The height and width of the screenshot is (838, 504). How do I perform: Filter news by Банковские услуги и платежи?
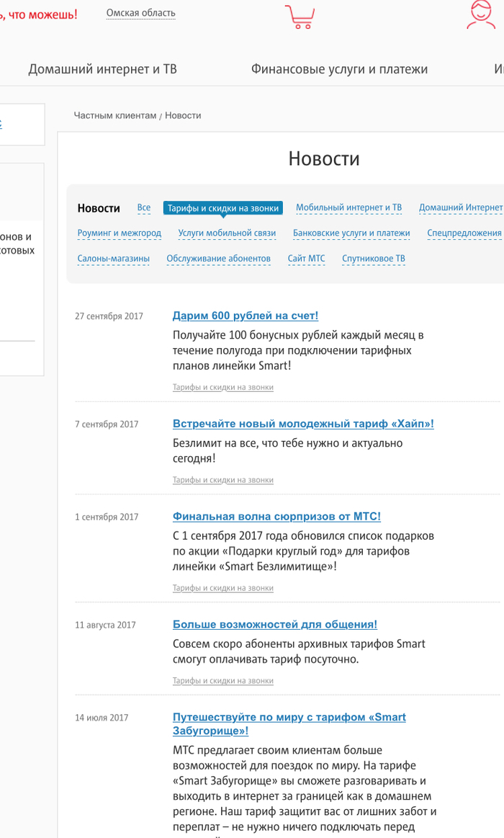point(351,233)
